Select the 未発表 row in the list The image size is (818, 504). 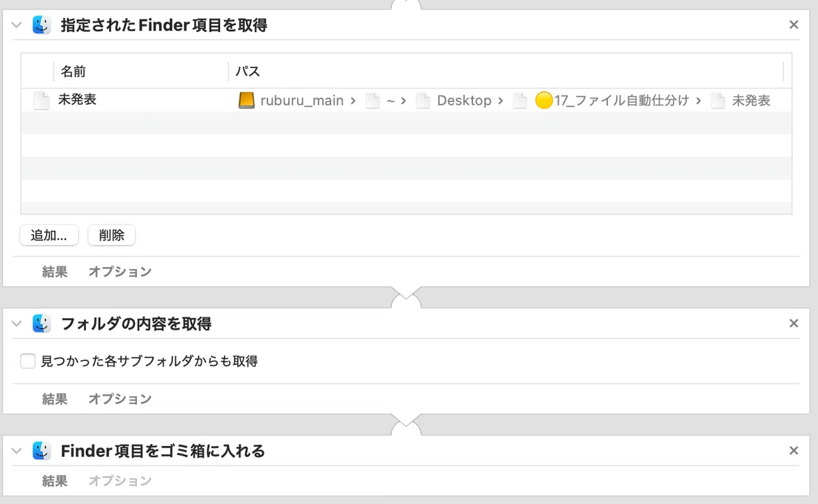(406, 101)
